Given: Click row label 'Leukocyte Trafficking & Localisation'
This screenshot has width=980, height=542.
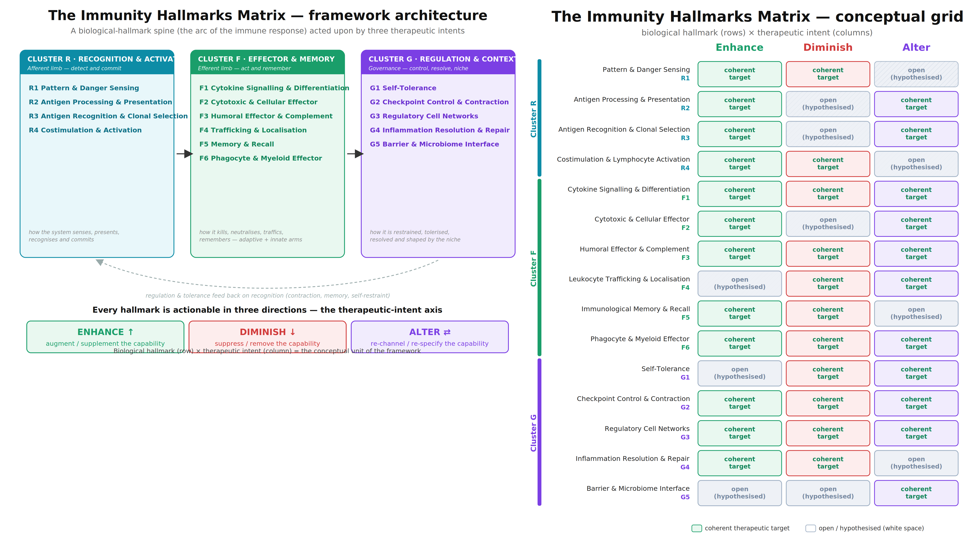Looking at the screenshot, I should pos(629,279).
